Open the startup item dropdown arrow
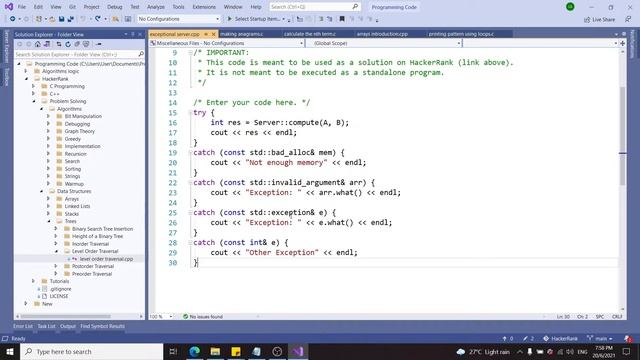This screenshot has height=360, width=640. [x=284, y=19]
